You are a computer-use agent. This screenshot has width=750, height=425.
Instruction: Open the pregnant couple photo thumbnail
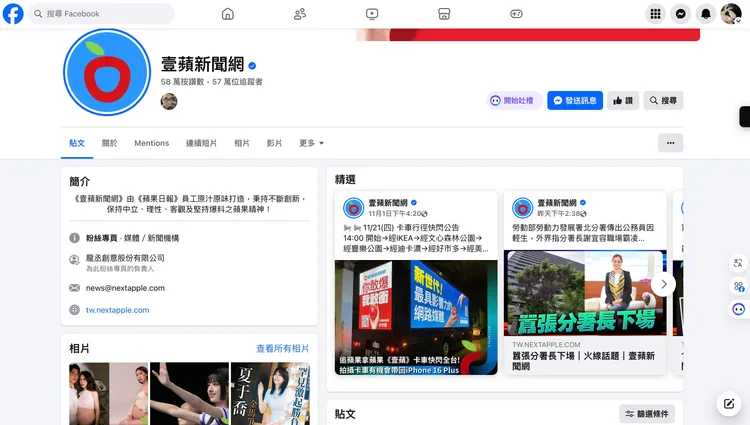coord(109,393)
